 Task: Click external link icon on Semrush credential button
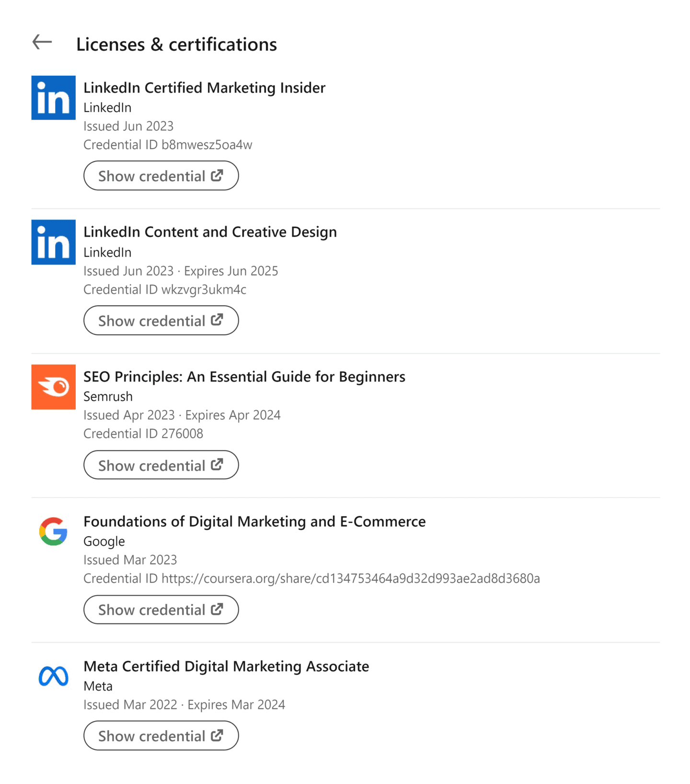[217, 464]
